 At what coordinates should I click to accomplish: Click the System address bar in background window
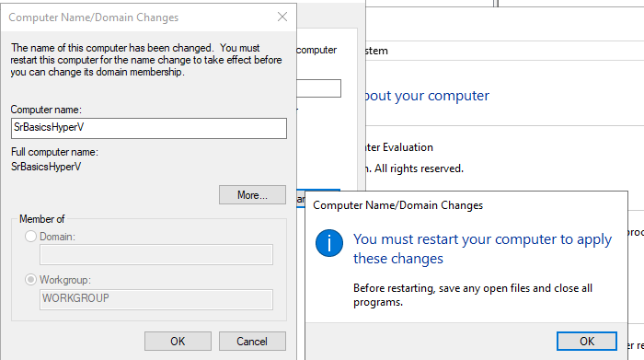(x=504, y=51)
